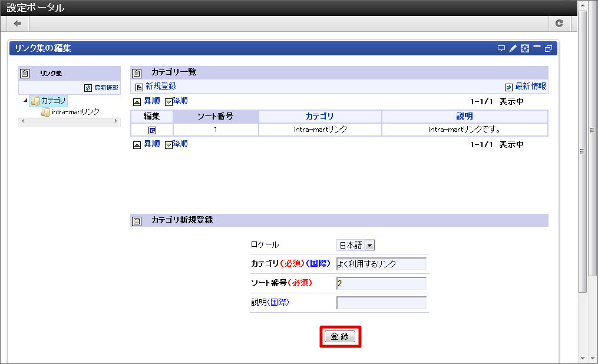Sort by the 説明 column header

pyautogui.click(x=464, y=117)
